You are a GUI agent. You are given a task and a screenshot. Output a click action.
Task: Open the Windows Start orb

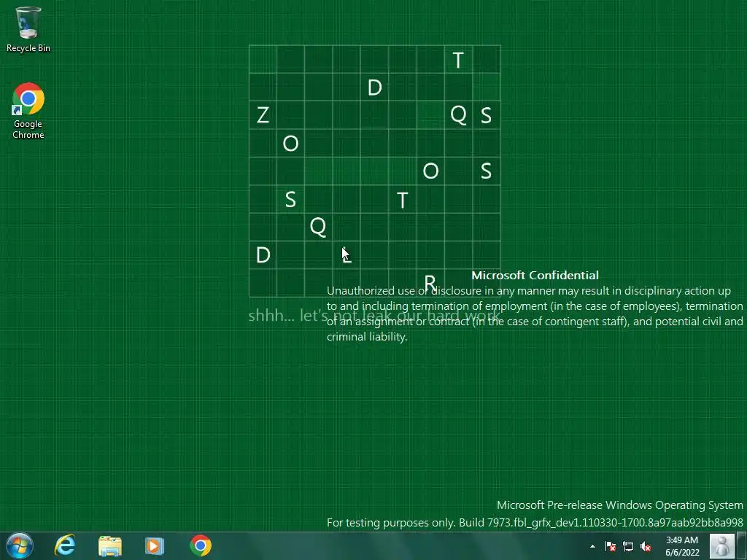[20, 545]
